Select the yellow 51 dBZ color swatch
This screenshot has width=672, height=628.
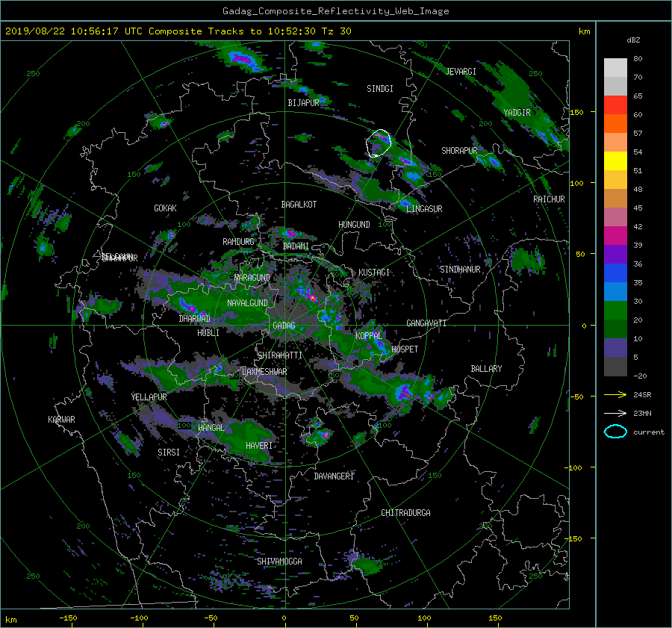615,161
